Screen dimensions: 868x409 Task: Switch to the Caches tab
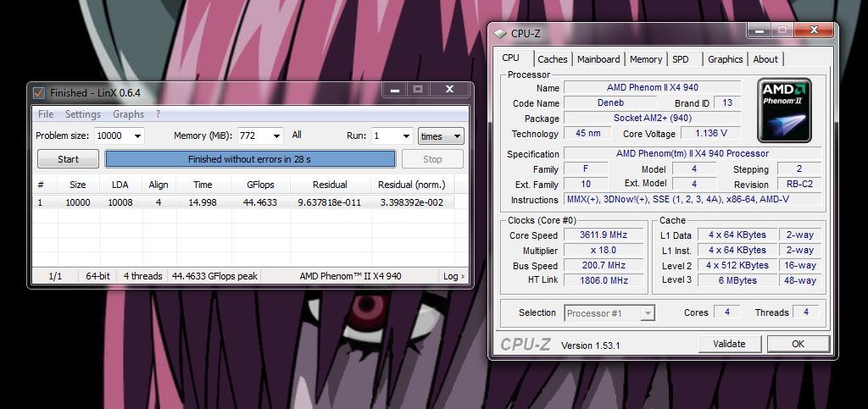(553, 59)
